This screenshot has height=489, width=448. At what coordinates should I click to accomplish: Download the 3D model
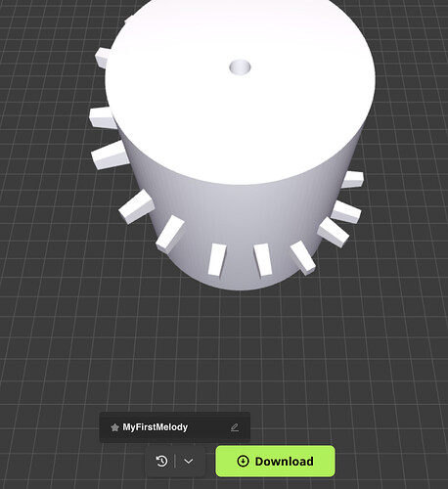[275, 462]
